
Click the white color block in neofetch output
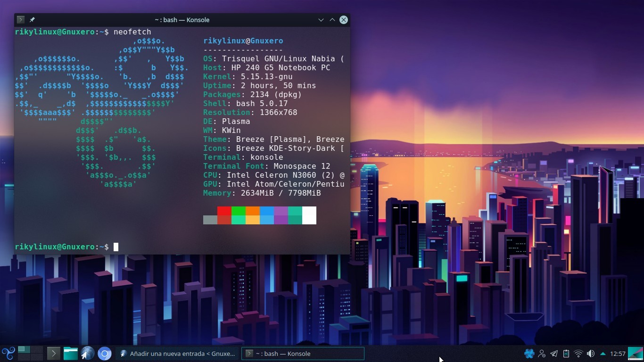[309, 215]
